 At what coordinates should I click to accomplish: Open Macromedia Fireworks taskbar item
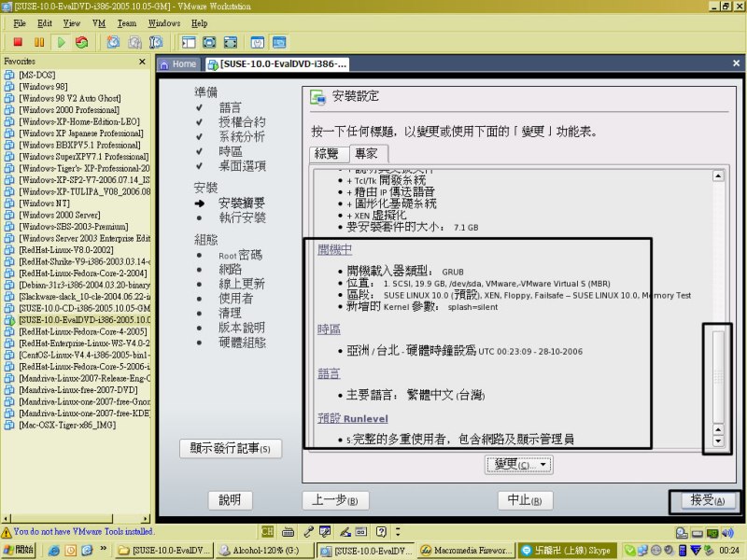click(x=466, y=551)
